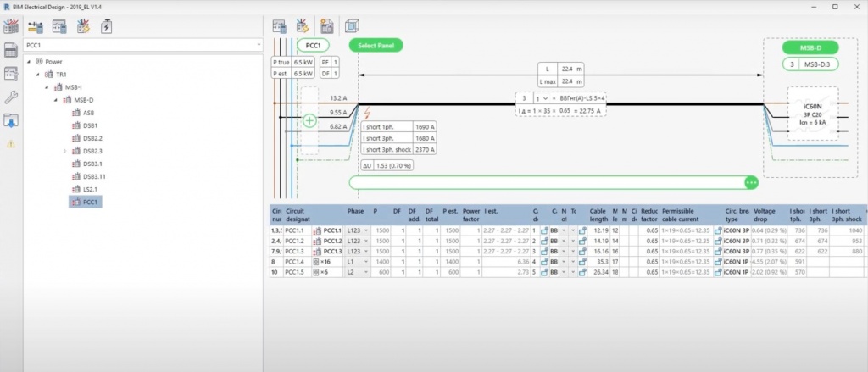Click the MSB-D.3 circuit label
This screenshot has width=868, height=372.
[810, 64]
